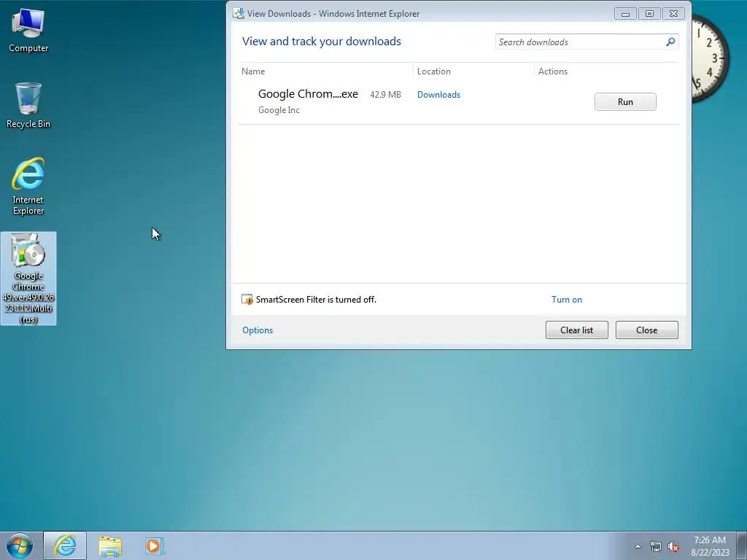Click the search magnifier in downloads
This screenshot has width=747, height=560.
coord(670,42)
